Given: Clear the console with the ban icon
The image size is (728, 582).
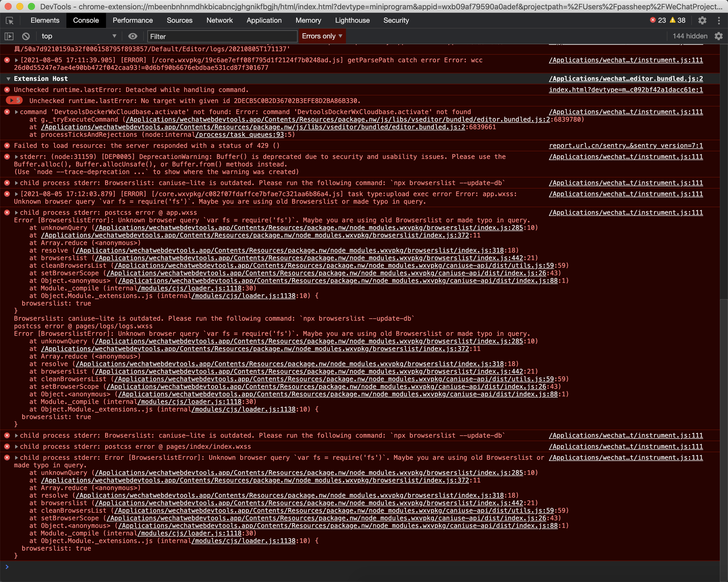Looking at the screenshot, I should click(26, 36).
